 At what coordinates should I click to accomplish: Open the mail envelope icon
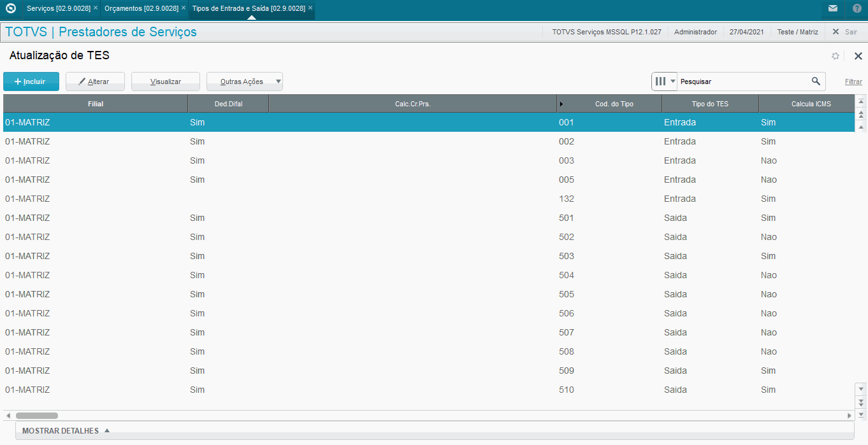(833, 8)
